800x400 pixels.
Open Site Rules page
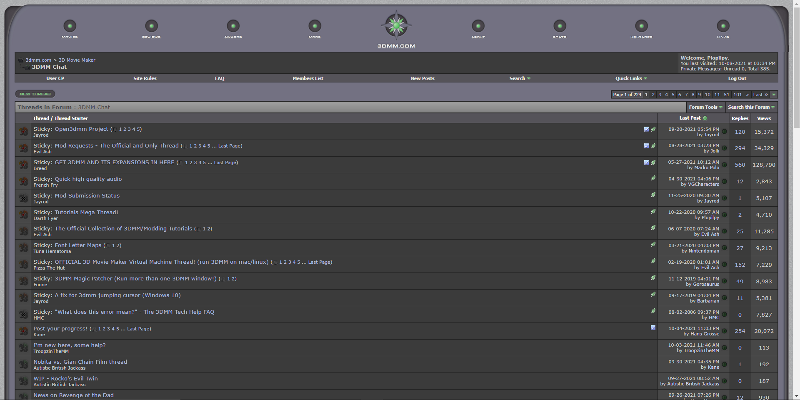tap(145, 79)
